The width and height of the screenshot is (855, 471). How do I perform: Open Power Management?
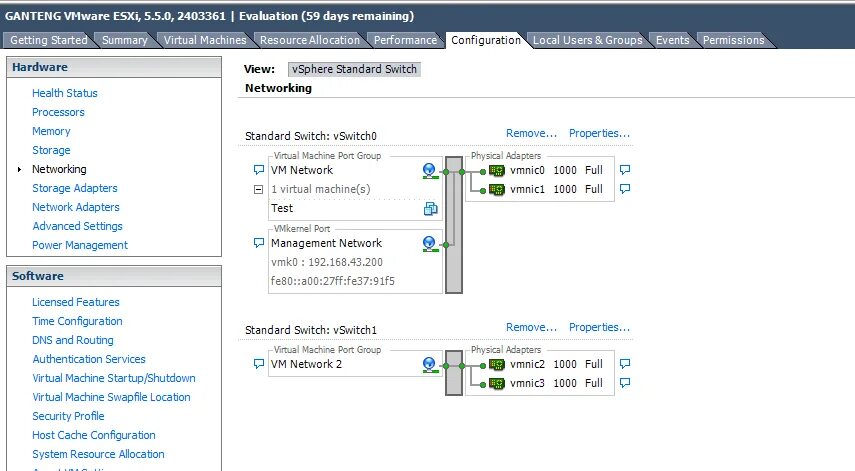coord(80,245)
